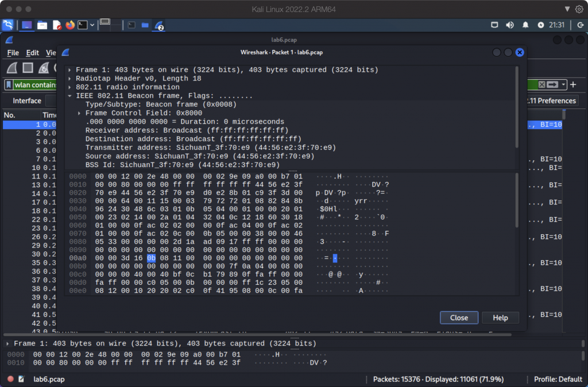Open the notifications bell icon

525,25
